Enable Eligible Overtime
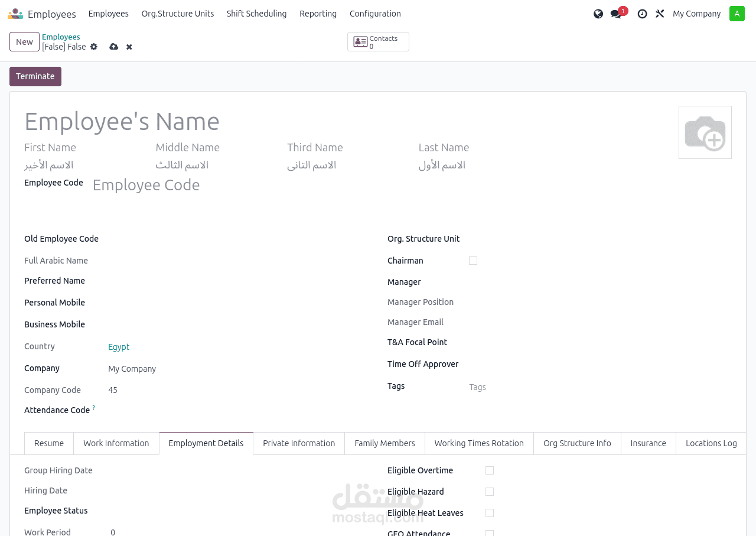This screenshot has width=756, height=536. coord(489,470)
